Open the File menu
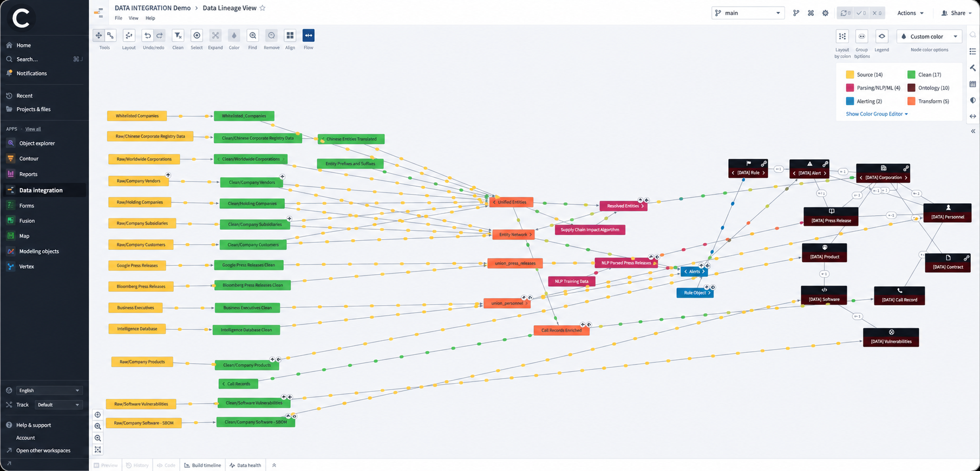Image resolution: width=980 pixels, height=471 pixels. (x=119, y=18)
